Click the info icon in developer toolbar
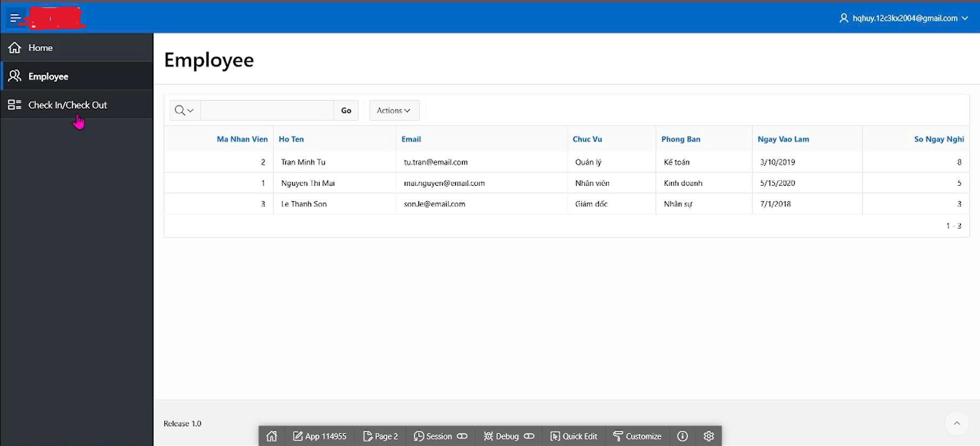 click(682, 436)
